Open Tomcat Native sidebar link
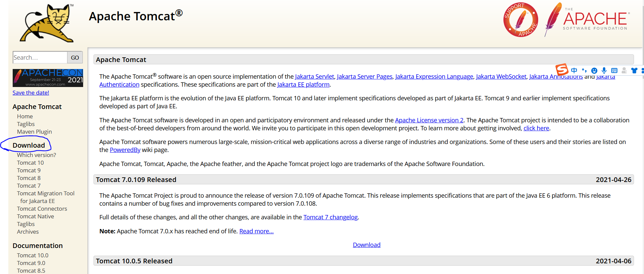This screenshot has height=274, width=644. click(x=35, y=216)
